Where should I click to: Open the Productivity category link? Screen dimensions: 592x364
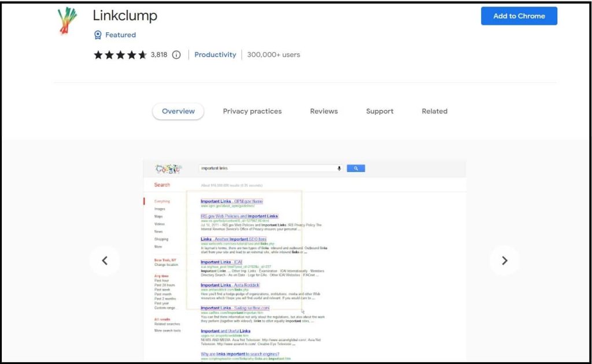pos(215,55)
